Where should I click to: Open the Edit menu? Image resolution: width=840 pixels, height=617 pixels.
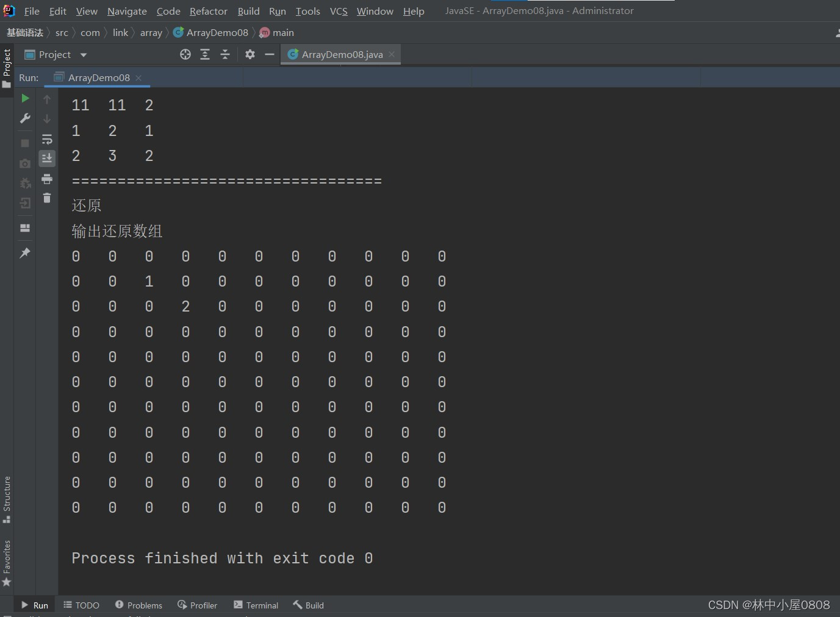click(58, 11)
